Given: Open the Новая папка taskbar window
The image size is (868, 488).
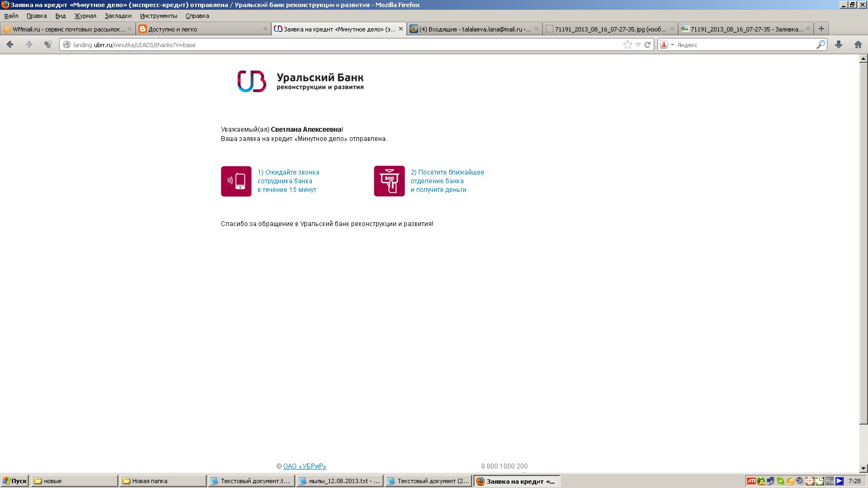Looking at the screenshot, I should pos(163,481).
